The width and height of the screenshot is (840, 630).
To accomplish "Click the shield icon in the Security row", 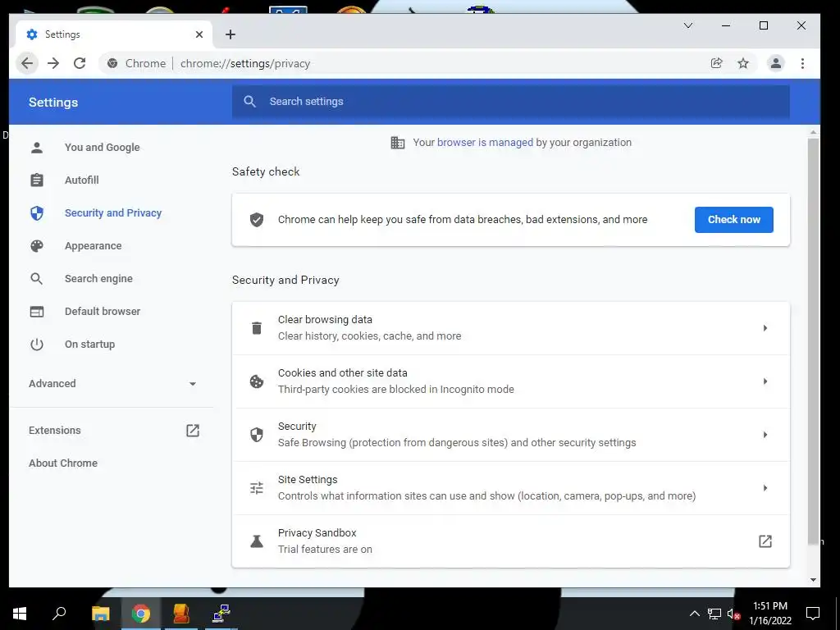I will point(257,435).
